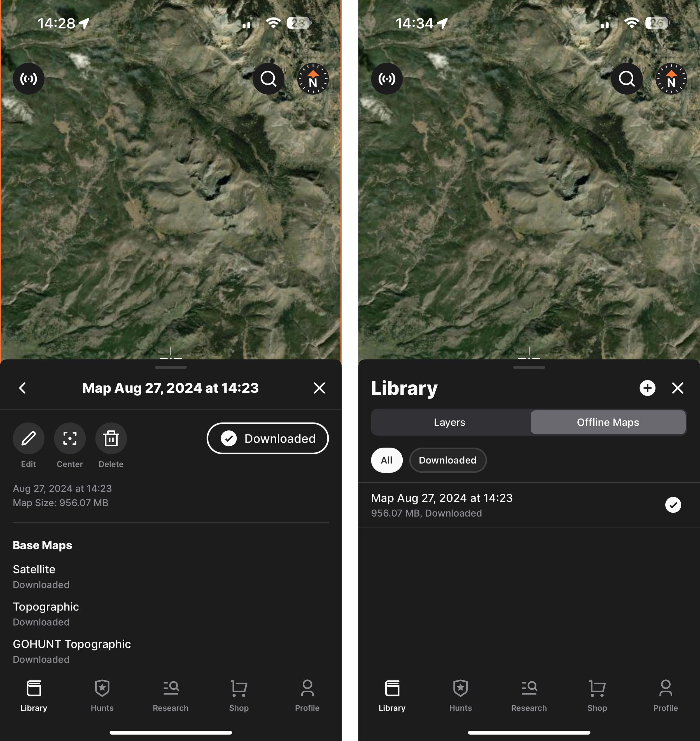Tap the search icon on right screen
This screenshot has height=741, width=700.
[x=627, y=79]
